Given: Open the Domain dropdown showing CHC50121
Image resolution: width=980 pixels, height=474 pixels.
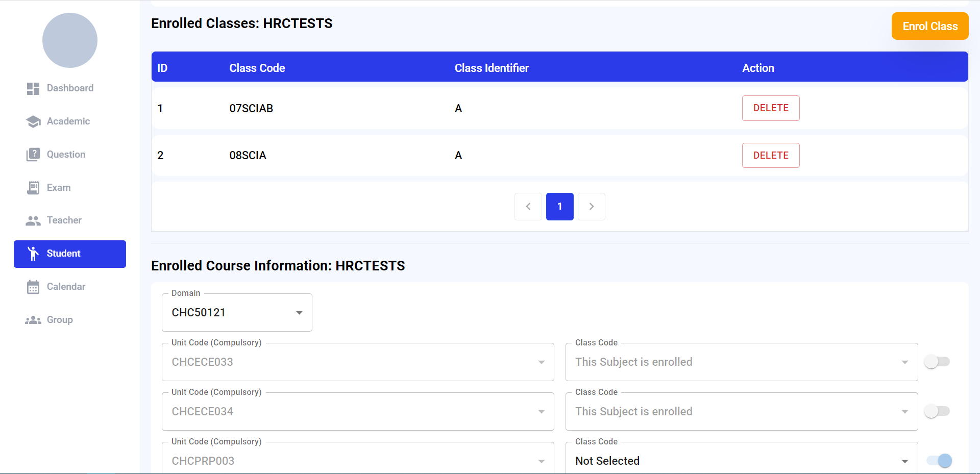Looking at the screenshot, I should [x=237, y=313].
